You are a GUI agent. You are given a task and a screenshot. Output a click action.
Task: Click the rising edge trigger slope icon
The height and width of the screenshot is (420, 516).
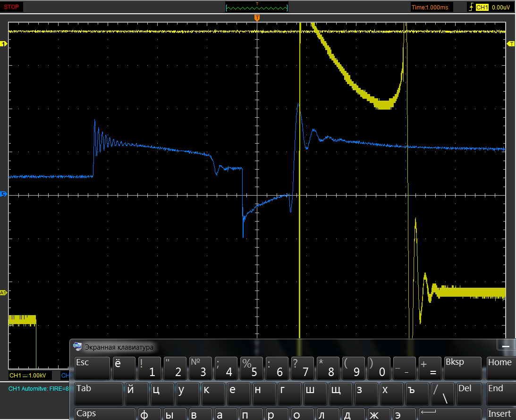click(471, 7)
